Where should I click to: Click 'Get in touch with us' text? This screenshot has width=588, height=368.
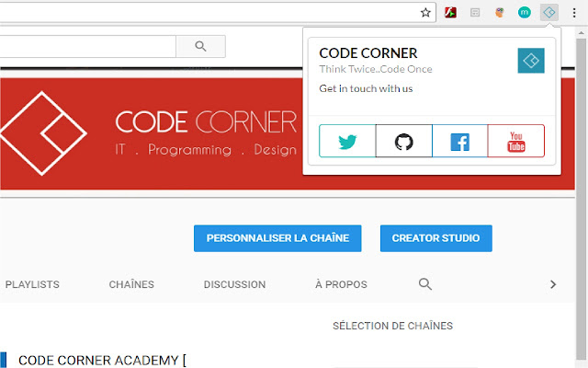(366, 88)
